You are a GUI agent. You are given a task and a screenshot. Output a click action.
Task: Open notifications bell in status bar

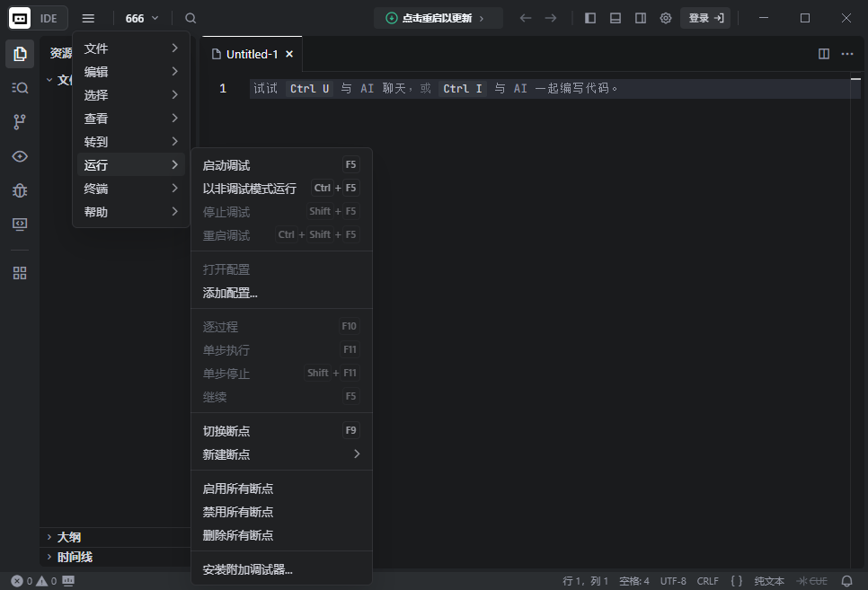click(847, 581)
